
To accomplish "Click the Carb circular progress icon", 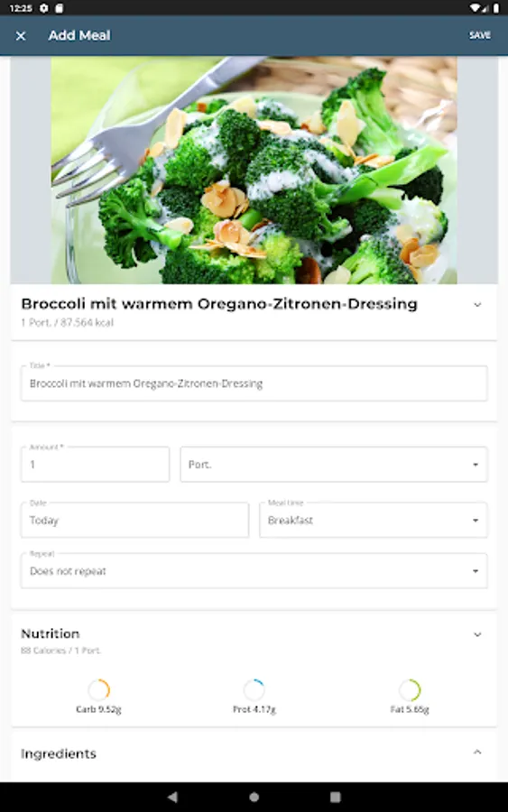I will tap(98, 690).
